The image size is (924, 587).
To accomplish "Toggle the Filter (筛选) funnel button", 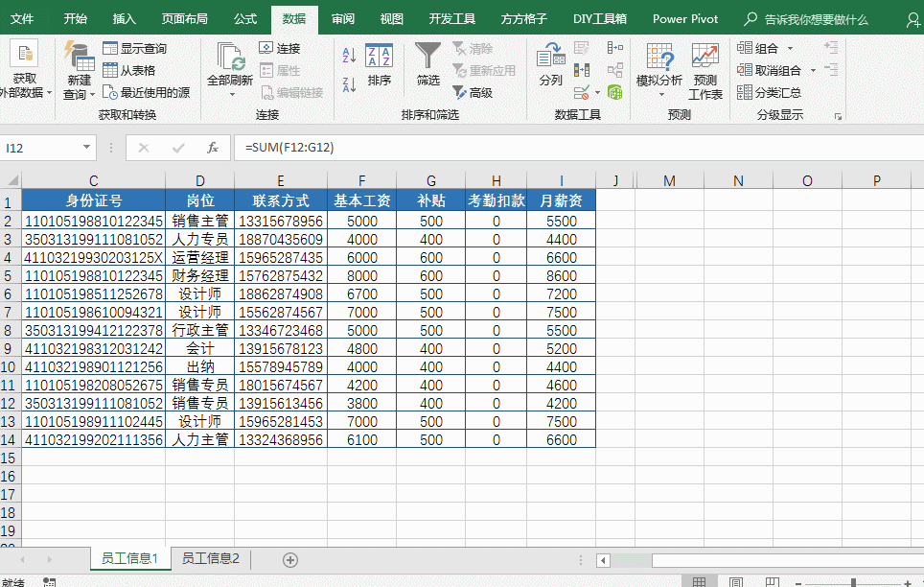I will tap(427, 64).
